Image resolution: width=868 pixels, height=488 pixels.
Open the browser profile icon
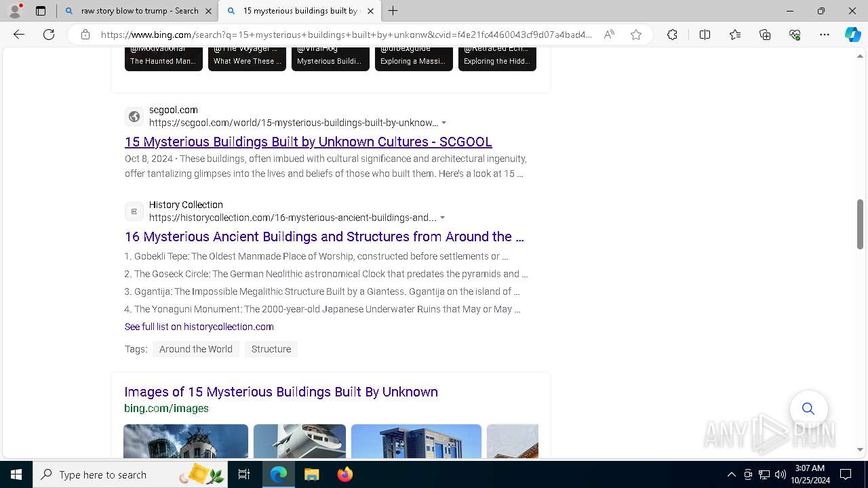click(15, 11)
